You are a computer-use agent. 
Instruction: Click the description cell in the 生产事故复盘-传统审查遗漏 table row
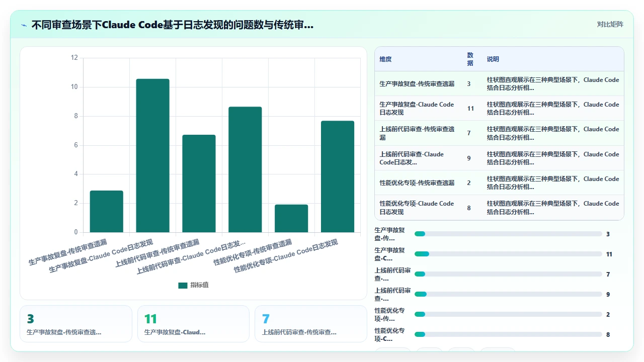[553, 84]
